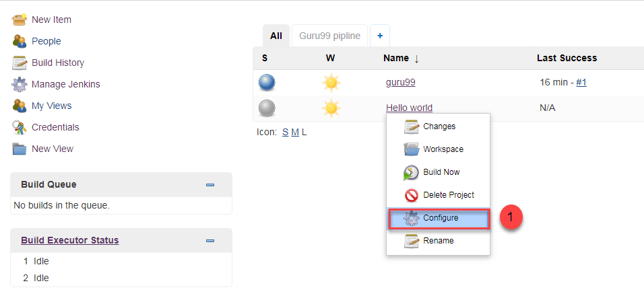Click the sun weather icon for guru99

(x=331, y=83)
